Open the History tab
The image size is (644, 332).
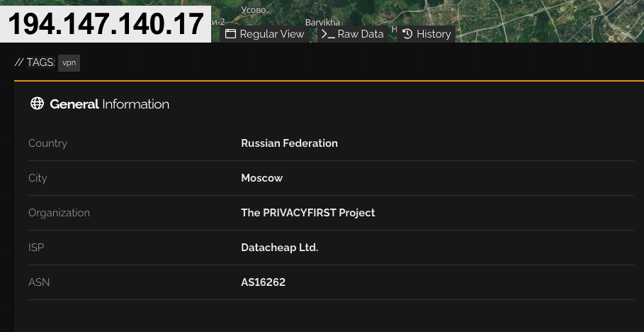(x=426, y=34)
